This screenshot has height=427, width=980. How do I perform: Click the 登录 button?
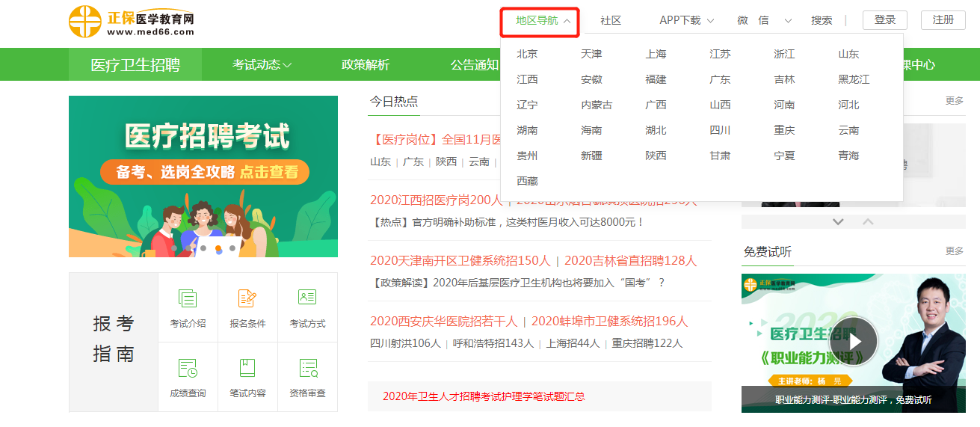[x=884, y=20]
